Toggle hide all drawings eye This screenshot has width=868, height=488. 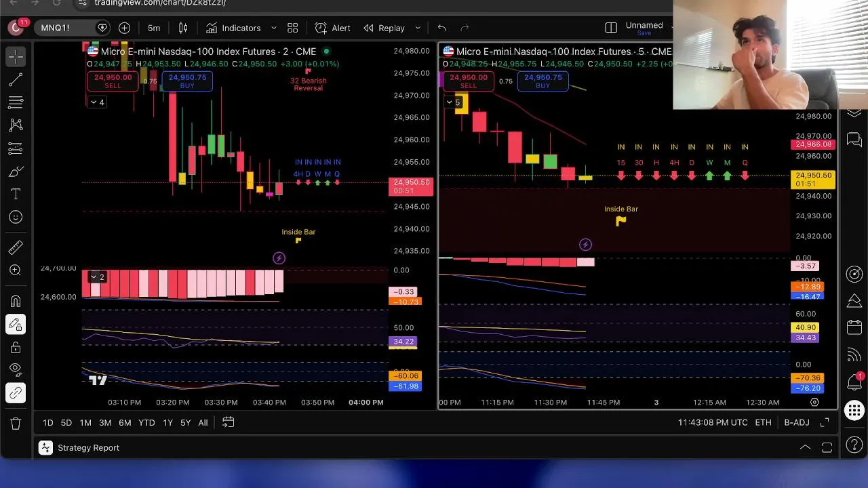[16, 370]
